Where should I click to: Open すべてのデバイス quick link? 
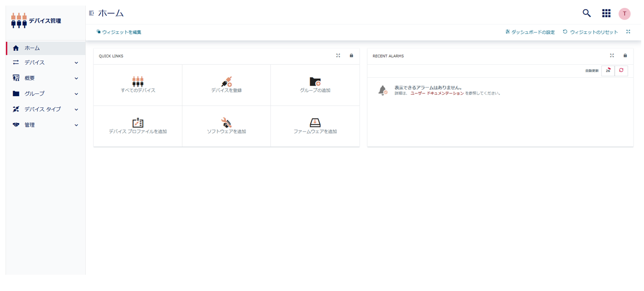pos(138,85)
